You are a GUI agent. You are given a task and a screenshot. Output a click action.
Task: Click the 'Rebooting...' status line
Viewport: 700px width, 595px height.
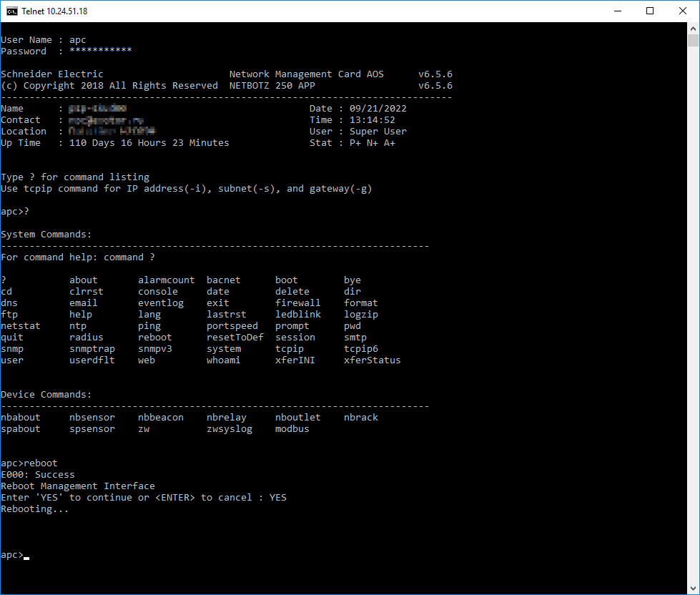click(35, 509)
